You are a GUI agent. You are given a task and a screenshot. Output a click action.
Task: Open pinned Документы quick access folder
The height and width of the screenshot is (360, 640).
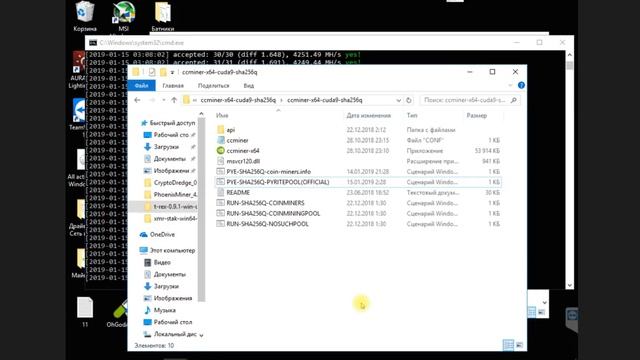pos(169,159)
